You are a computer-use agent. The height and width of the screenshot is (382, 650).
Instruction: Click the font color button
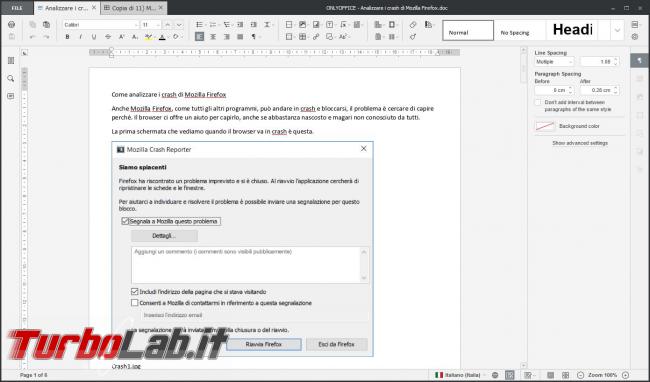162,37
